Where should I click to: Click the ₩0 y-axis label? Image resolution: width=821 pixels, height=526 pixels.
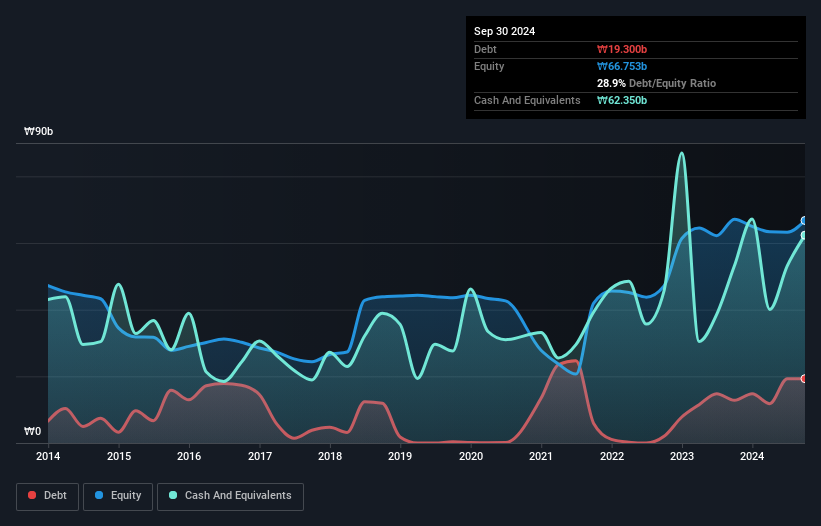[32, 431]
